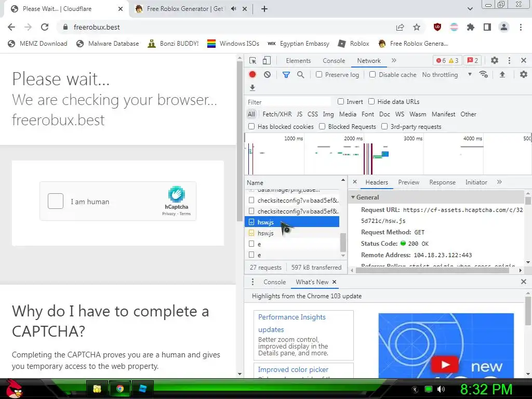
Task: Open Performance Insights updates link
Action: pyautogui.click(x=292, y=323)
